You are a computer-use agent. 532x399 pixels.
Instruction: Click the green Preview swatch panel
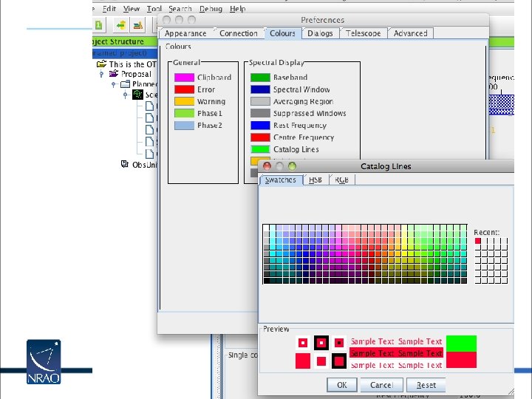[x=461, y=344]
